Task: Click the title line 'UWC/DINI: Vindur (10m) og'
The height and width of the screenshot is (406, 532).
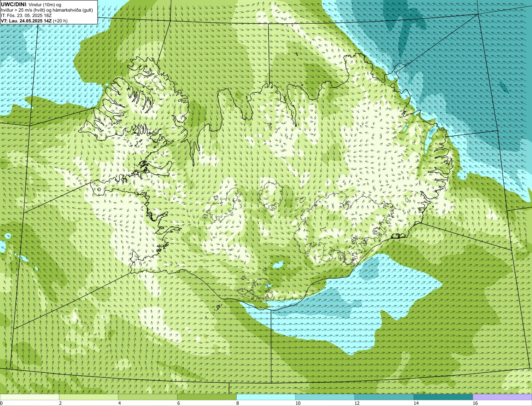Action: coord(31,5)
